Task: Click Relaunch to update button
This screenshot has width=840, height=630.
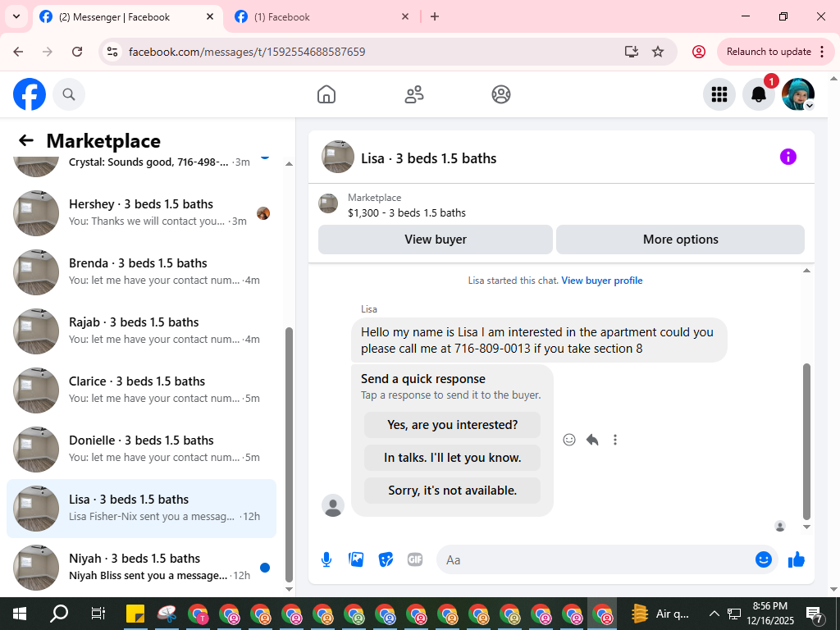Action: tap(769, 52)
